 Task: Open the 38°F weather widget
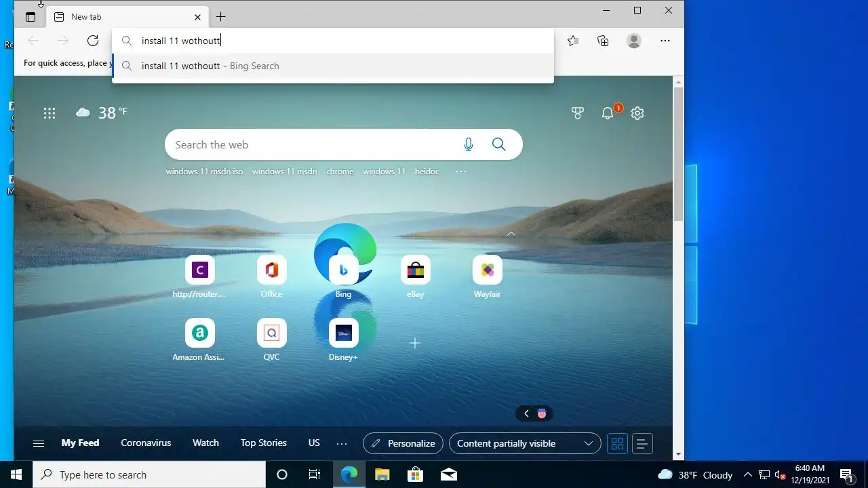coord(102,113)
